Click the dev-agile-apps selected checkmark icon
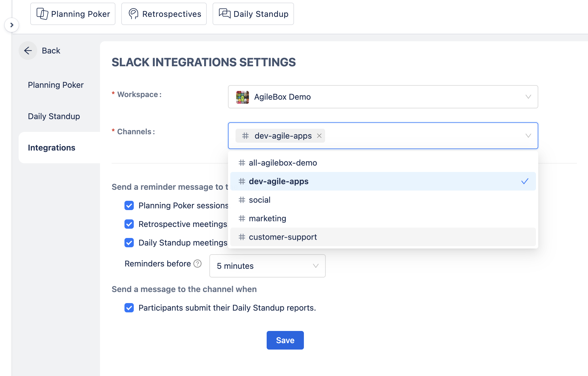The height and width of the screenshot is (376, 588). (525, 181)
